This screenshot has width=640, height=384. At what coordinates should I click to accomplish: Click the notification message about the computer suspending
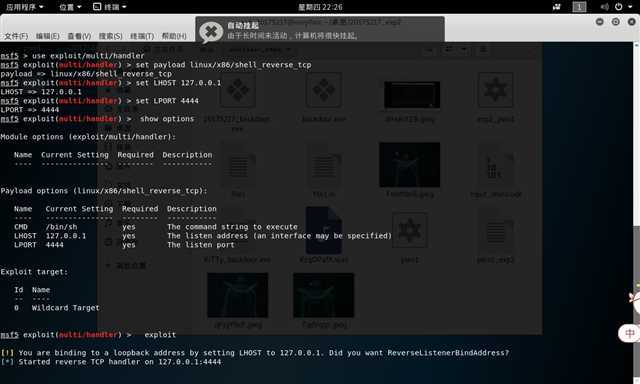[292, 36]
